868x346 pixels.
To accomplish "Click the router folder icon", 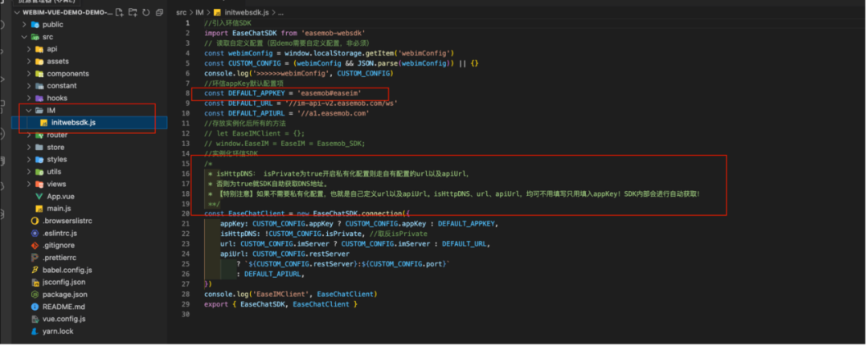I will (39, 135).
